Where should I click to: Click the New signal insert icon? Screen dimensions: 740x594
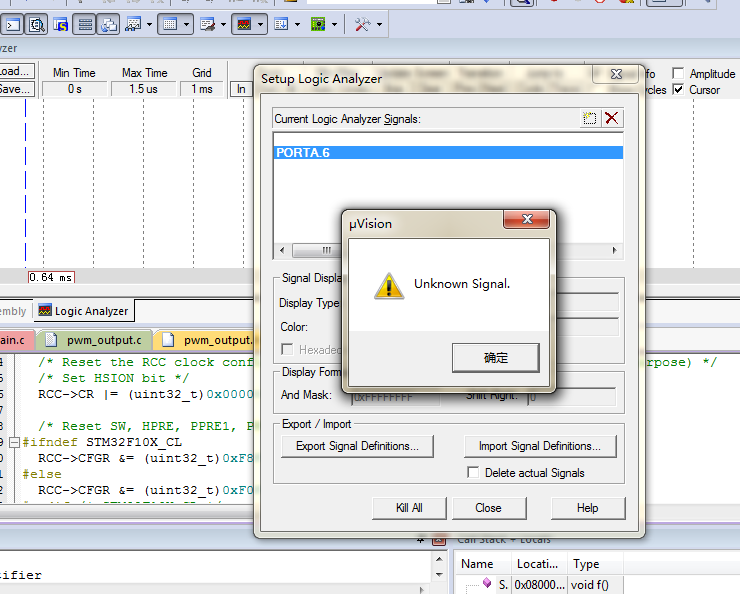[590, 118]
